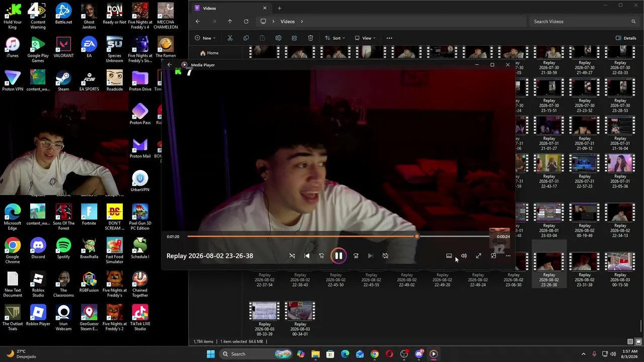Open See more options in File Explorer toolbar
The image size is (644, 362).
tap(389, 38)
